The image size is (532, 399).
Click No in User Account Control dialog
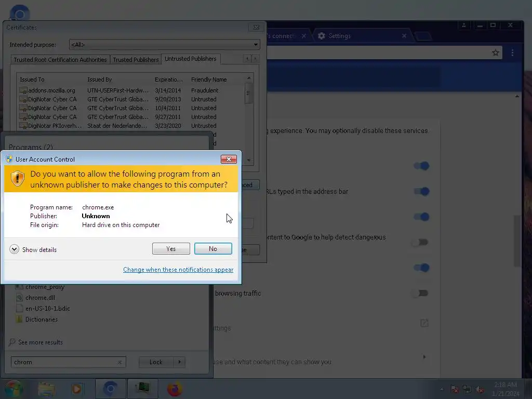coord(213,249)
